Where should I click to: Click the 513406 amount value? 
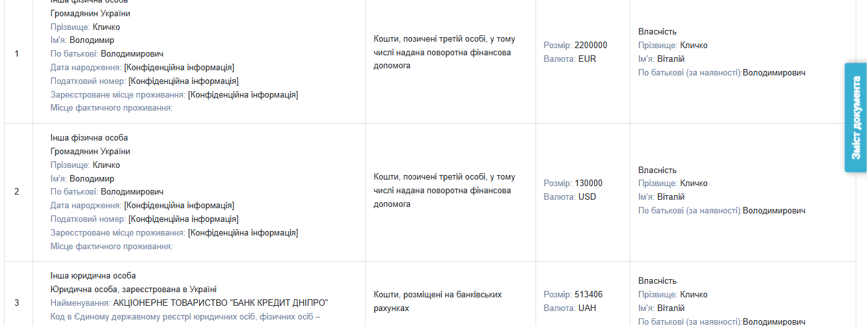point(588,295)
